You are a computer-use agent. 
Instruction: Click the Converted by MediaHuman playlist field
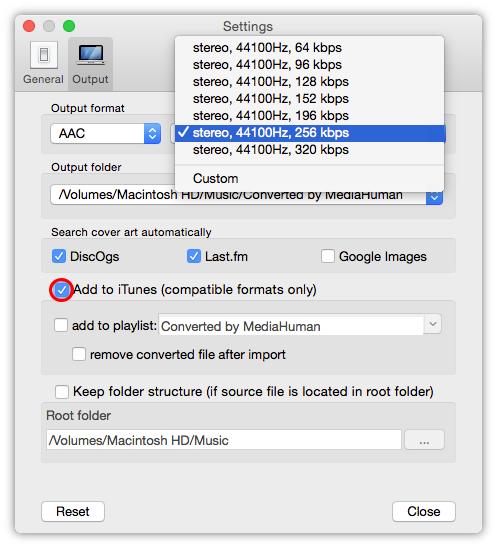[x=291, y=325]
